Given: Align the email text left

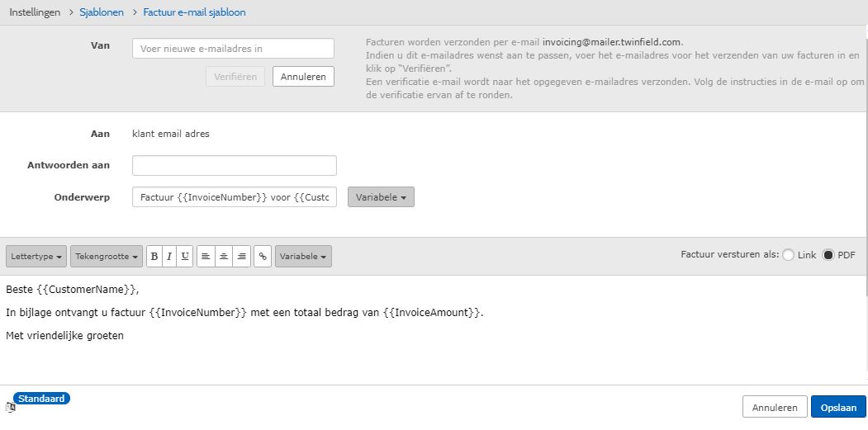Looking at the screenshot, I should tap(206, 257).
